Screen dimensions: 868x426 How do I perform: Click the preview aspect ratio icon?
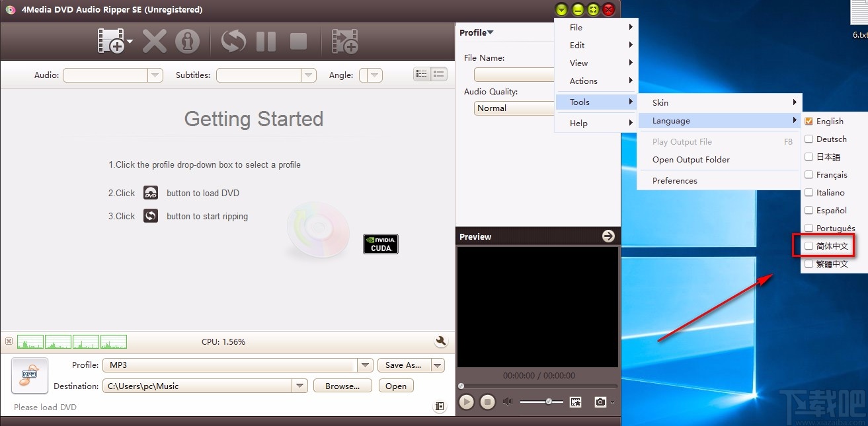point(576,402)
